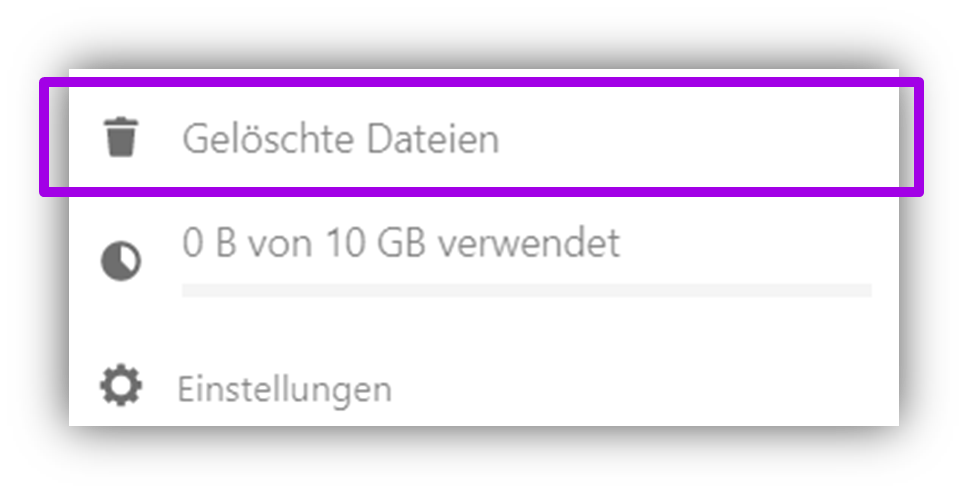Click the trash can icon
The height and width of the screenshot is (495, 968).
(121, 138)
